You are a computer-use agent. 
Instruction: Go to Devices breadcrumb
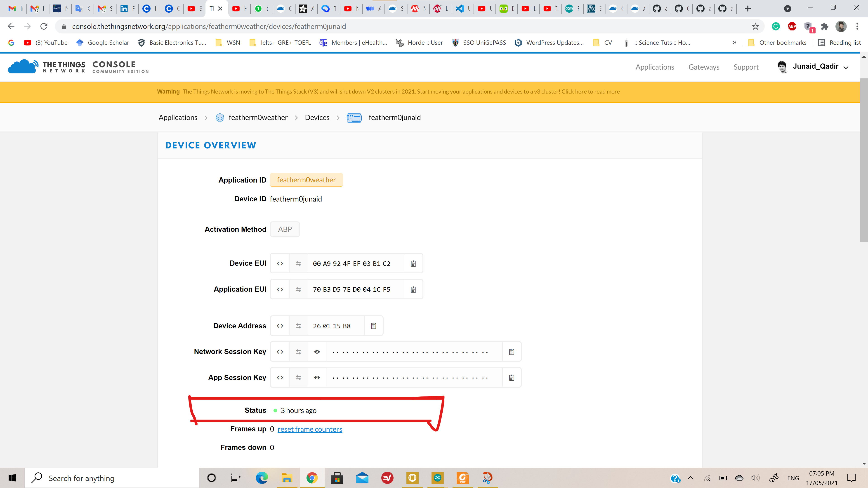click(317, 117)
